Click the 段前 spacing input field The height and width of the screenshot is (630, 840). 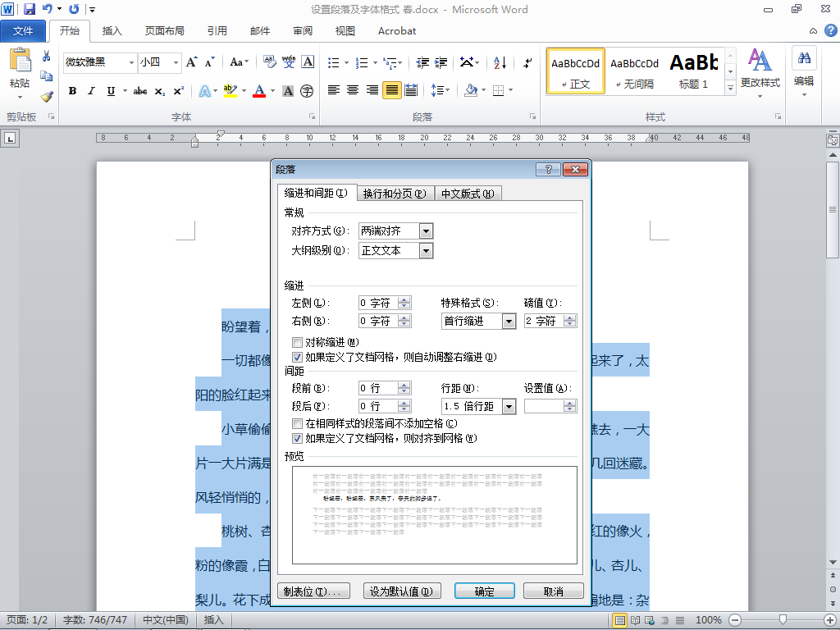click(379, 388)
